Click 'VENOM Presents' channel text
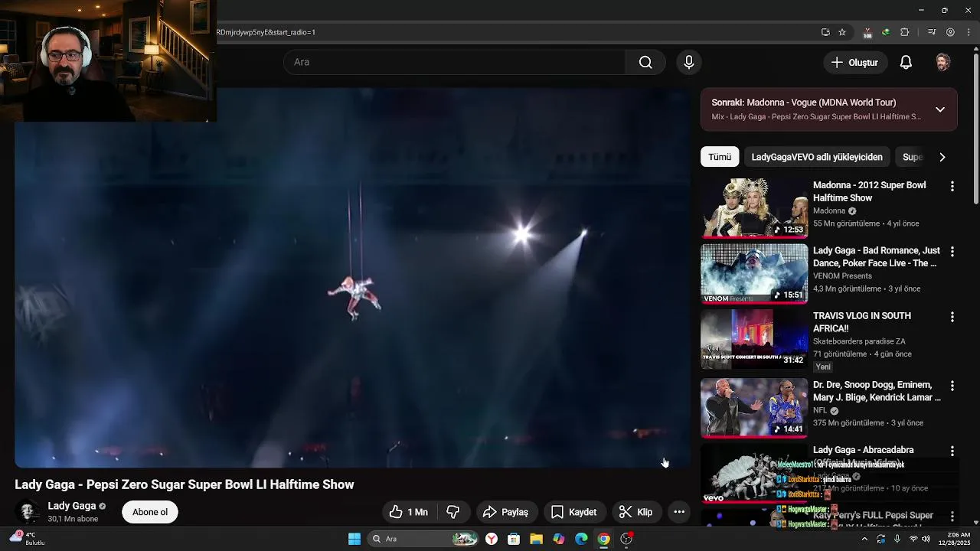 (842, 276)
